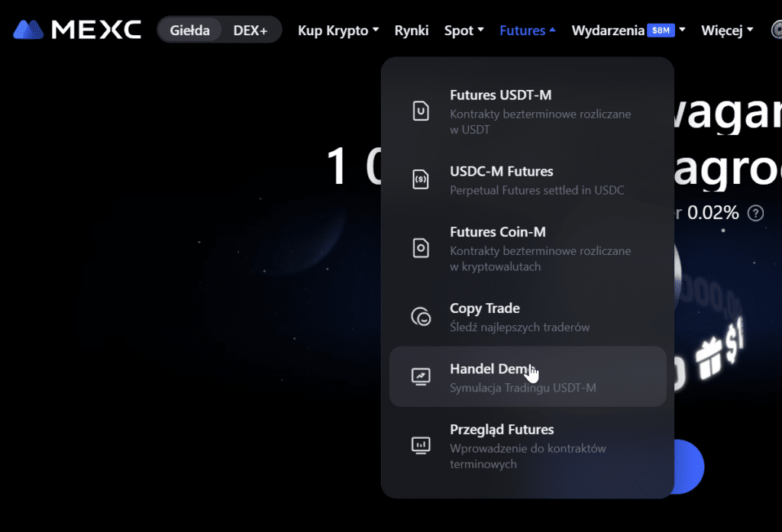Viewport: 782px width, 532px height.
Task: Click the Copy Trade icon
Action: click(x=421, y=317)
